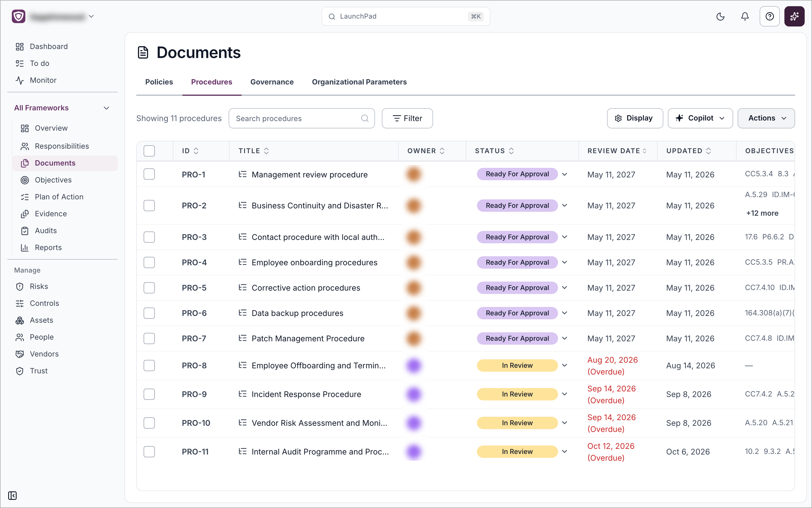Go to Risks page
812x508 pixels.
[x=39, y=286]
